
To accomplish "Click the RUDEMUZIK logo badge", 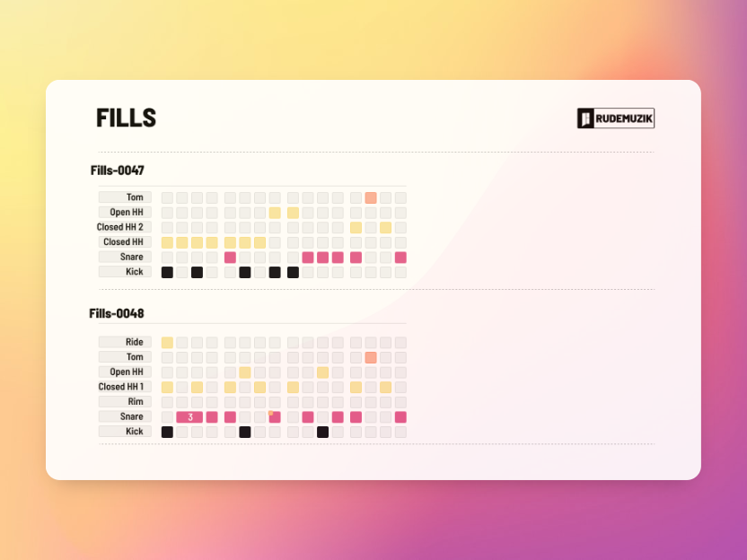I will (x=615, y=118).
